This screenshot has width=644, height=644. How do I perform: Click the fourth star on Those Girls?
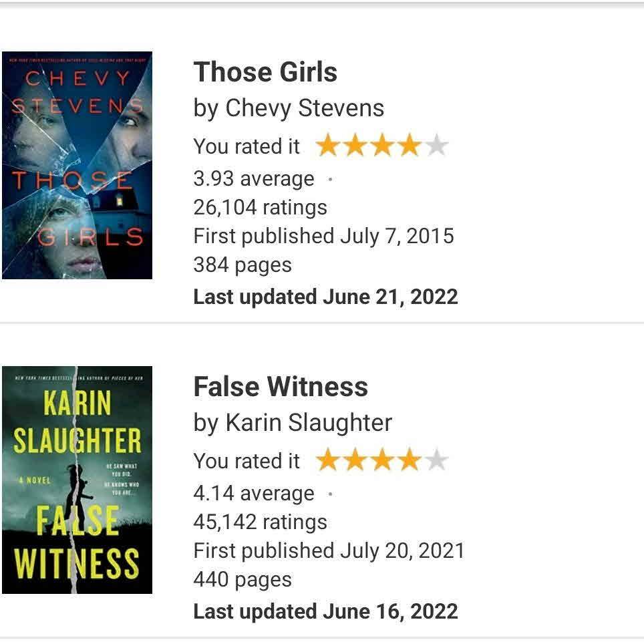(x=409, y=146)
